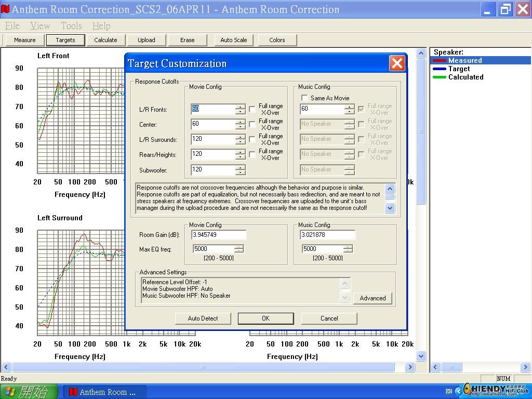This screenshot has width=532, height=399.
Task: Adjust the Music Config Max EQ freq spinner
Action: pyautogui.click(x=348, y=249)
